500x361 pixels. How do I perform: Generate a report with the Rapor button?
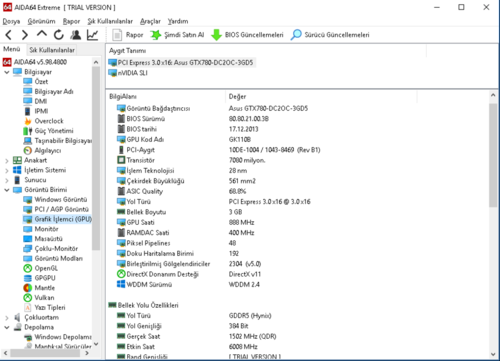[128, 35]
